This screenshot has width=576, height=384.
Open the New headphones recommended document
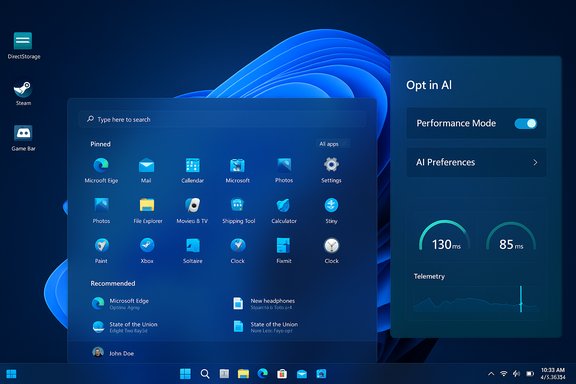point(264,304)
